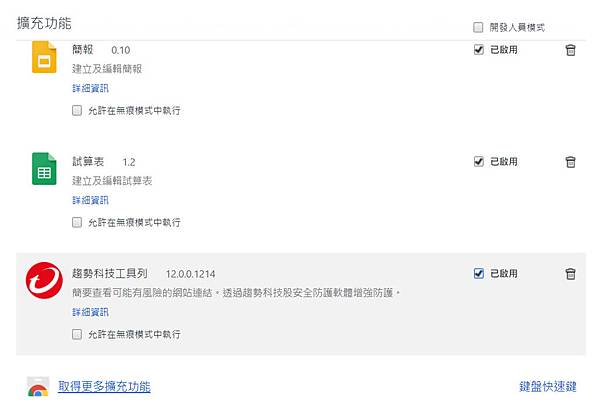600x408 pixels.
Task: Click the Chrome Web Store icon
Action: tap(37, 391)
